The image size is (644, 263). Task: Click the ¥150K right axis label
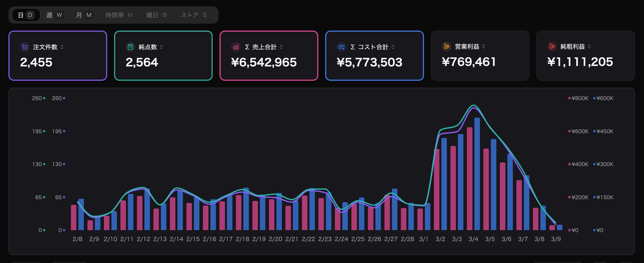pos(605,197)
